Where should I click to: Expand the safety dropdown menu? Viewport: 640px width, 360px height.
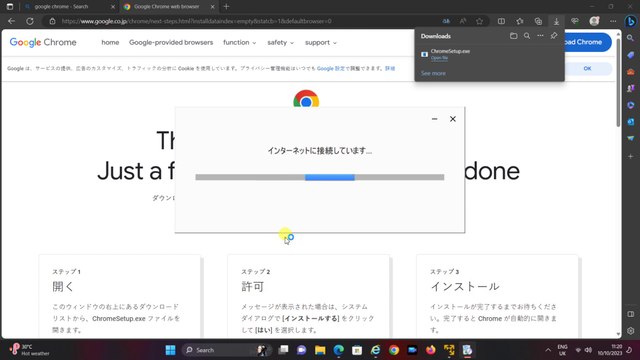click(280, 42)
